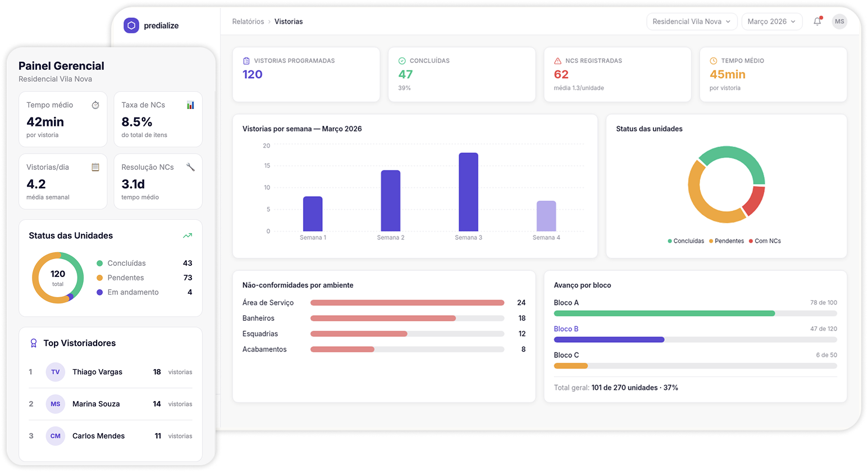Click the bar chart icon on Taxa de NCs
Image resolution: width=868 pixels, height=472 pixels.
tap(191, 105)
